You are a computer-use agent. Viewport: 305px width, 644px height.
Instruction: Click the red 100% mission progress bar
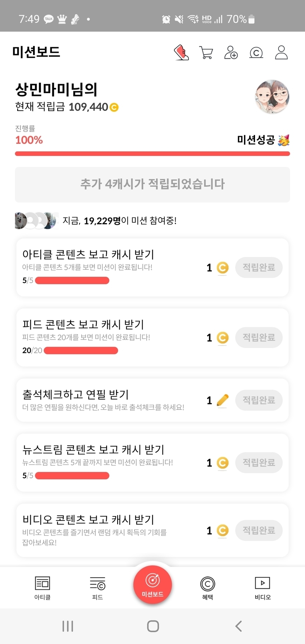(x=152, y=154)
